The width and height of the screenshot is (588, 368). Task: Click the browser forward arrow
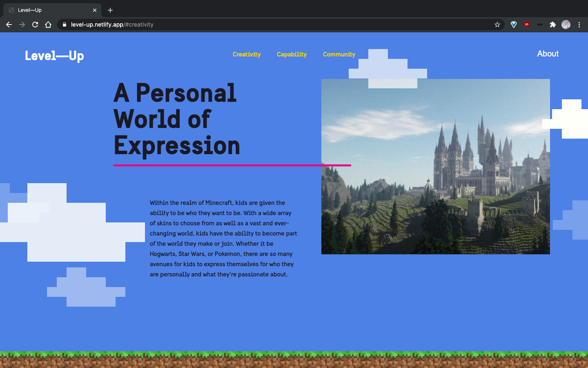pos(22,25)
